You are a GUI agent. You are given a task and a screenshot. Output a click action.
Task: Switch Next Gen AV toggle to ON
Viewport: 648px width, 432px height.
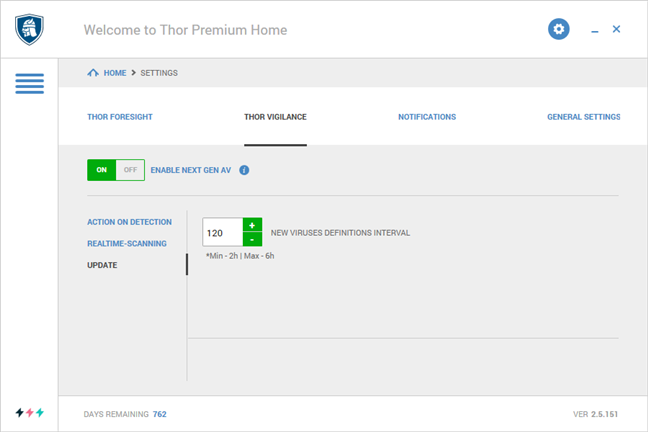point(101,170)
